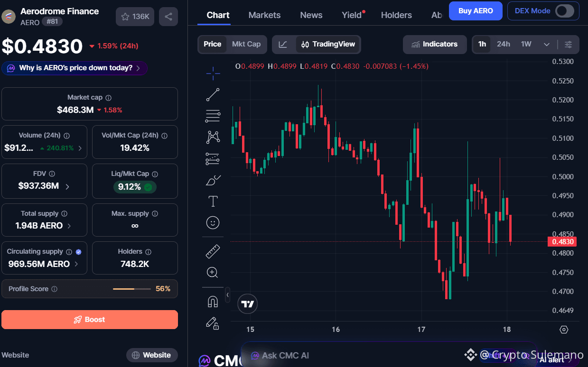Click the TradingView logo on chart
Screen dimensions: 588x367
pyautogui.click(x=248, y=304)
